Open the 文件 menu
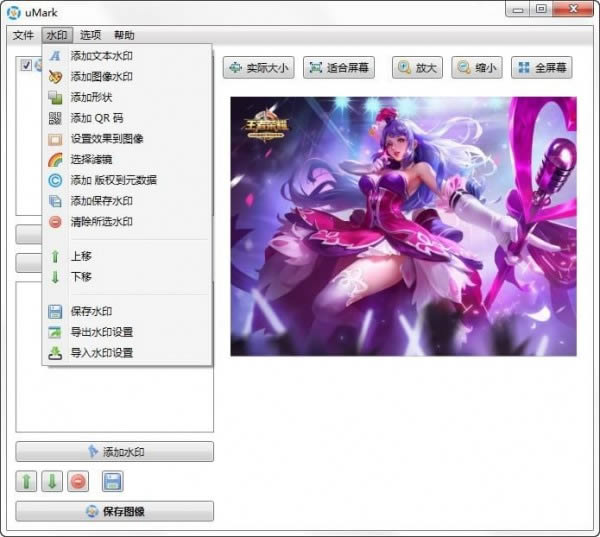The height and width of the screenshot is (537, 600). click(x=23, y=35)
